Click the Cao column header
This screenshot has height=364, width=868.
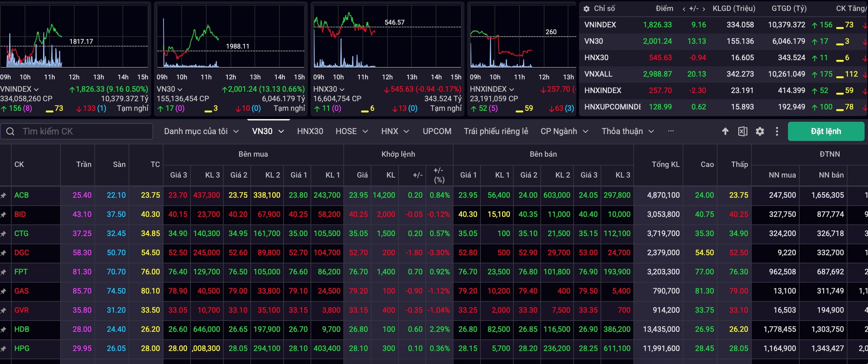click(x=700, y=165)
